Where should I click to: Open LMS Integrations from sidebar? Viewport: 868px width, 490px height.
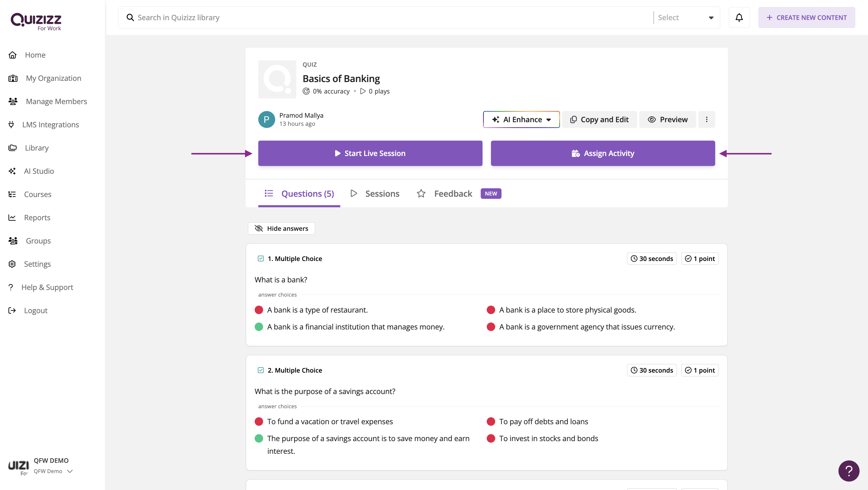pos(51,124)
